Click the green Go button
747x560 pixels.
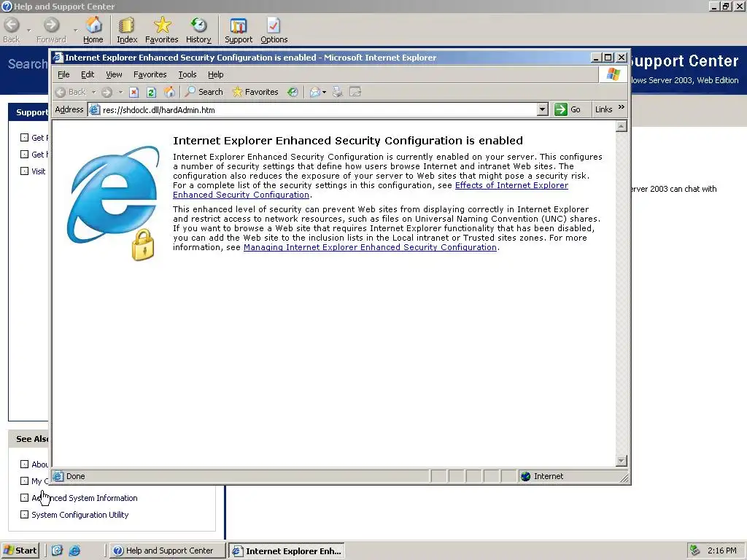coord(568,109)
